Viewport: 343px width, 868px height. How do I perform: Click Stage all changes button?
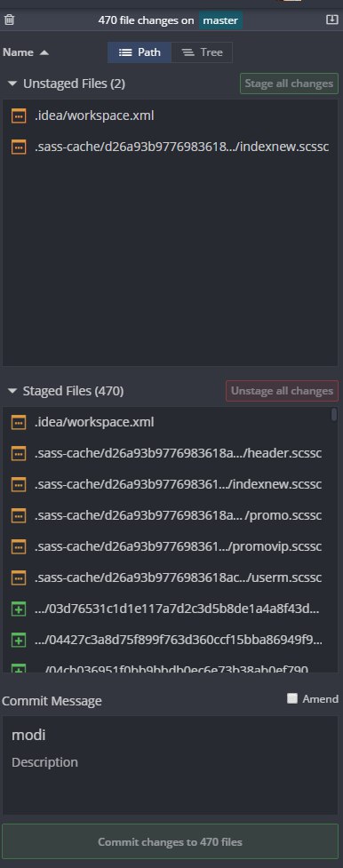[x=289, y=84]
